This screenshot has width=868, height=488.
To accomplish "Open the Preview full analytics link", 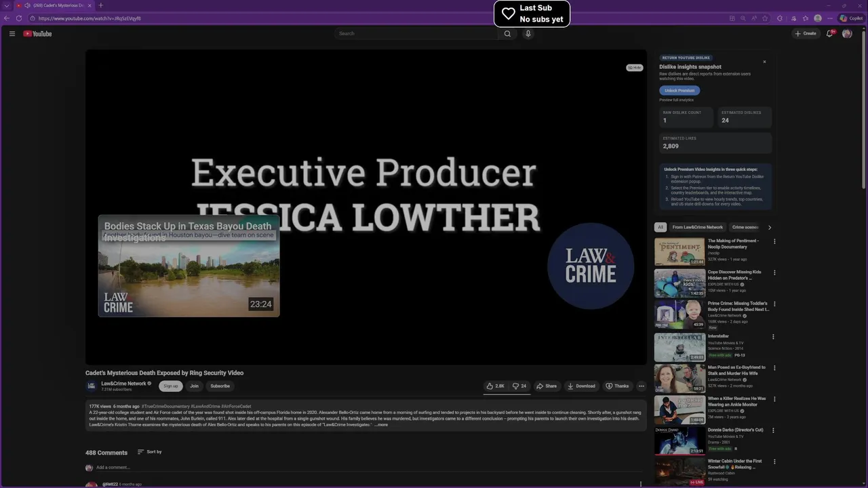I will click(678, 100).
